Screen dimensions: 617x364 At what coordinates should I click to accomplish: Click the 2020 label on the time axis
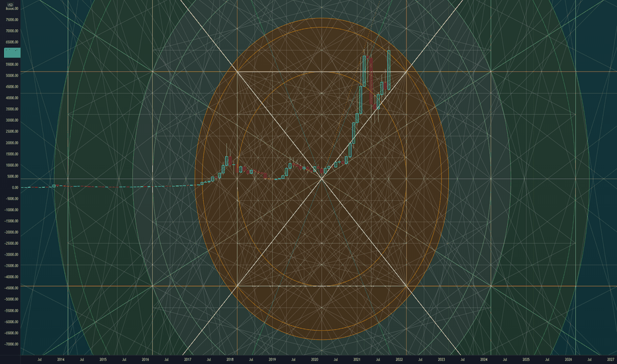click(314, 359)
